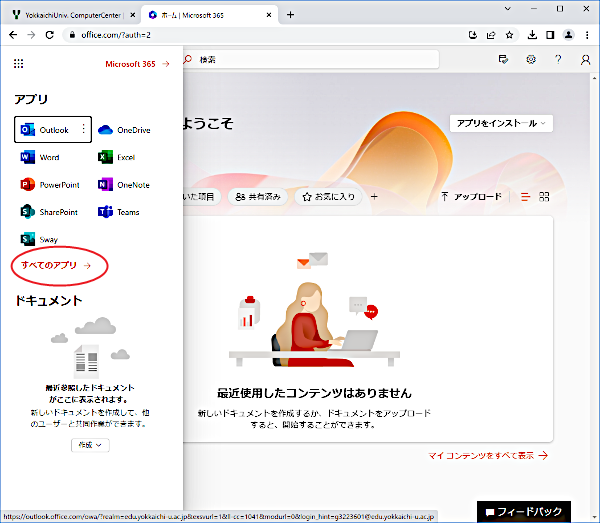Expand the アプリをインストール dropdown

tap(501, 123)
